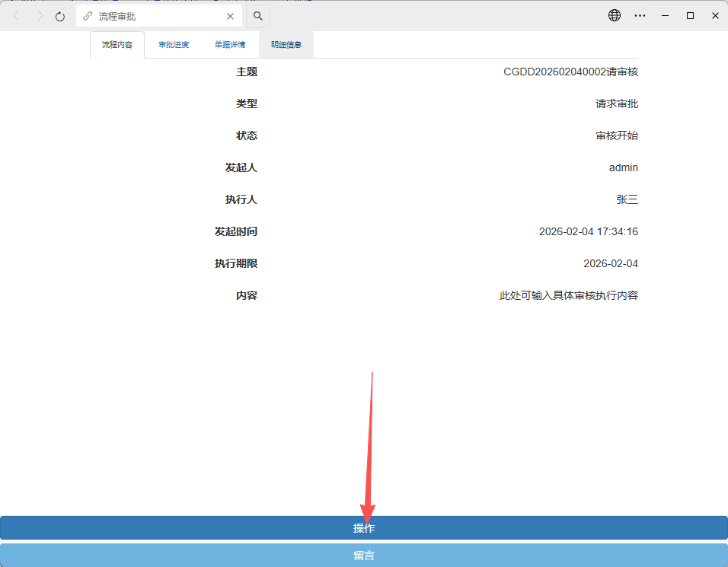Image resolution: width=728 pixels, height=567 pixels.
Task: Click the forward navigation arrow
Action: tap(40, 16)
